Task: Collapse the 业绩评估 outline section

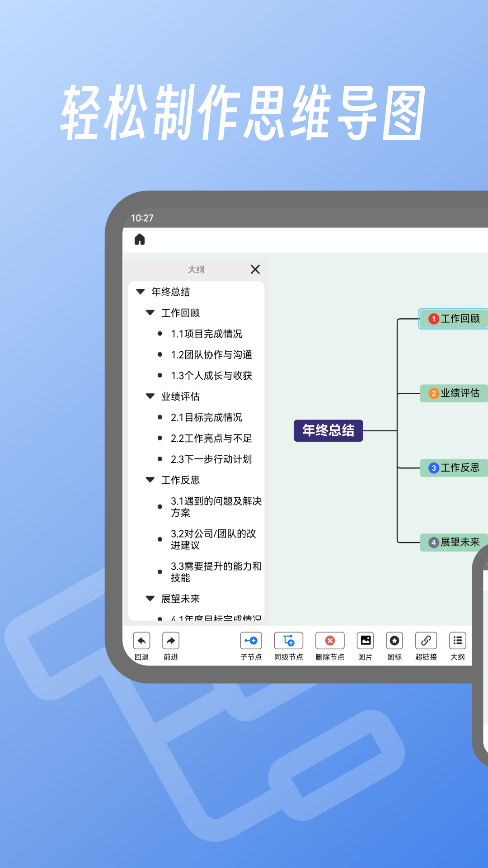Action: [150, 396]
